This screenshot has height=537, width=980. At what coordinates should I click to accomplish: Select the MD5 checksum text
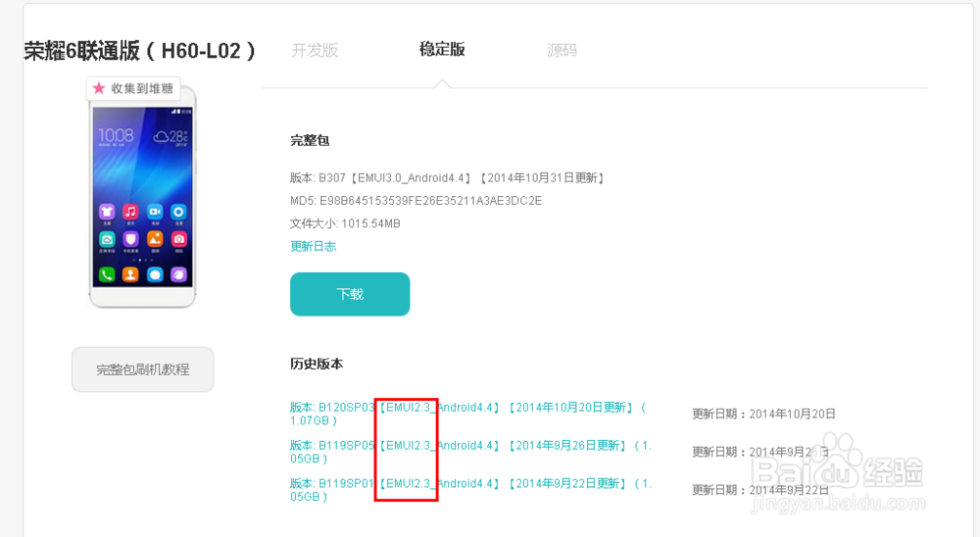click(416, 201)
